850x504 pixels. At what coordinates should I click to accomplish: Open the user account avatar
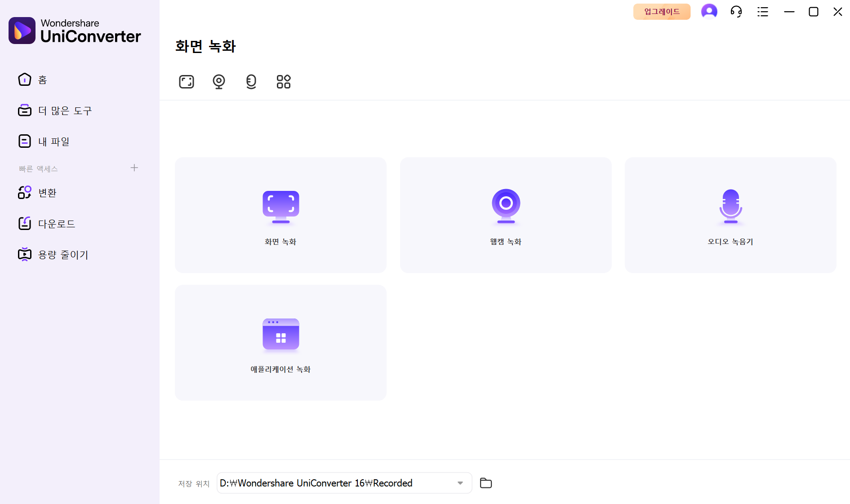pos(709,12)
